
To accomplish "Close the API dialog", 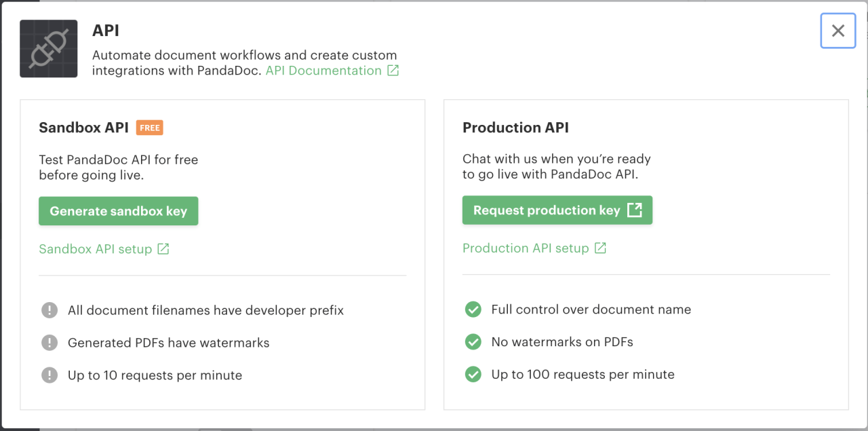I will pyautogui.click(x=838, y=31).
